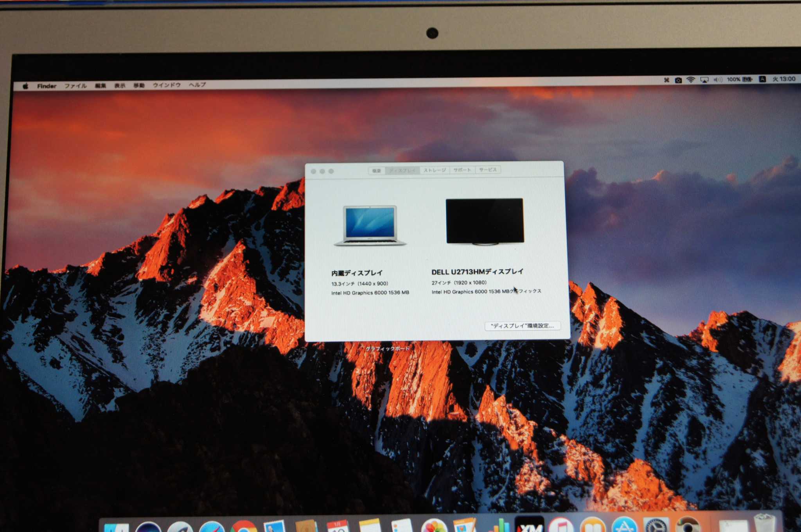Open Reminders from the Dock
The height and width of the screenshot is (532, 801).
[402, 525]
